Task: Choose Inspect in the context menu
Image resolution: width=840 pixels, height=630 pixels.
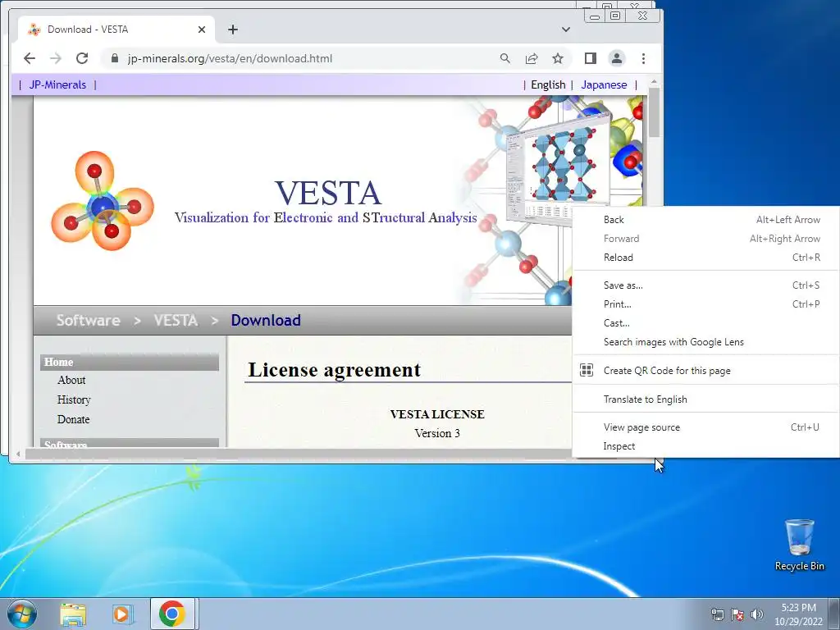Action: coord(706,446)
